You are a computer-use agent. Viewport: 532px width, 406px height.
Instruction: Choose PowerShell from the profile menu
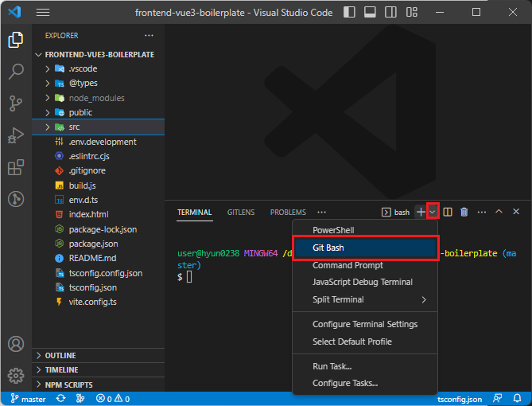coord(365,230)
